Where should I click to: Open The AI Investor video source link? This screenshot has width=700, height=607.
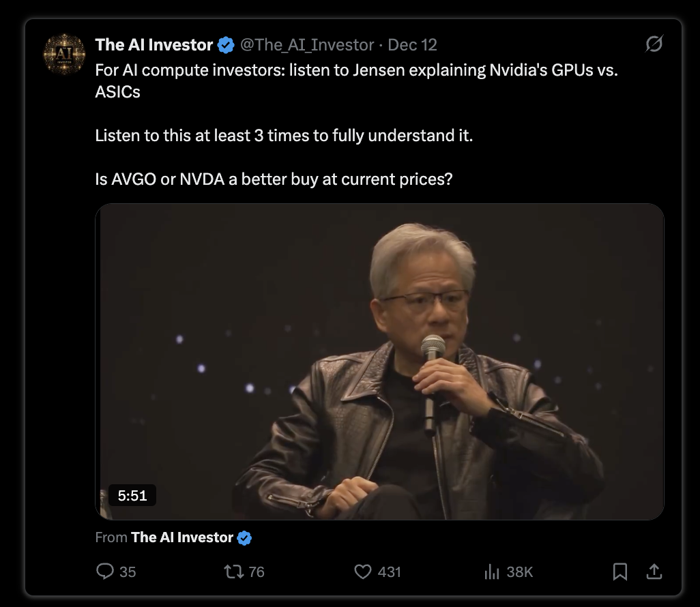tap(182, 537)
